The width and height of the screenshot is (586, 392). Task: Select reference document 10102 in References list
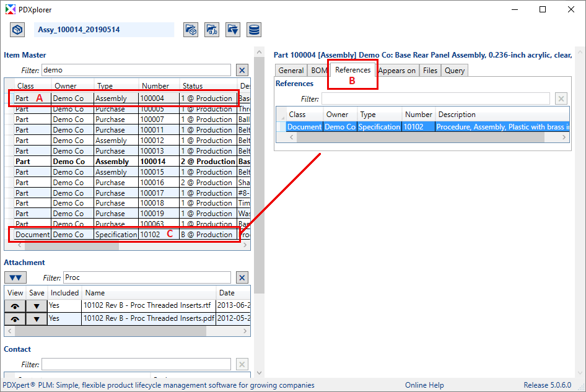[422, 127]
